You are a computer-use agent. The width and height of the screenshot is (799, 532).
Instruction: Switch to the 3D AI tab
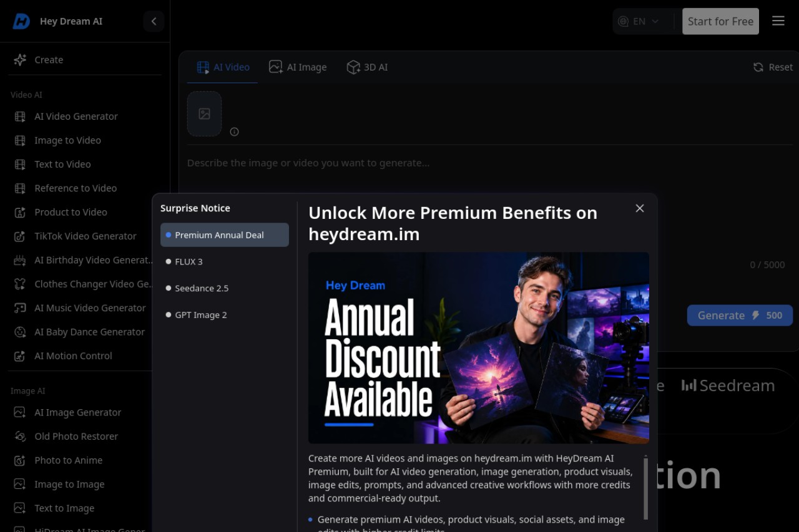coord(367,67)
